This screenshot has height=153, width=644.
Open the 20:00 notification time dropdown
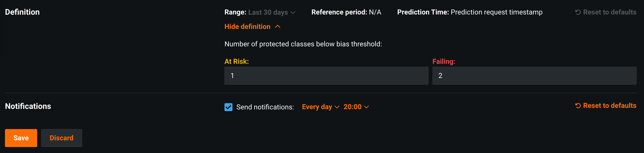[352, 107]
